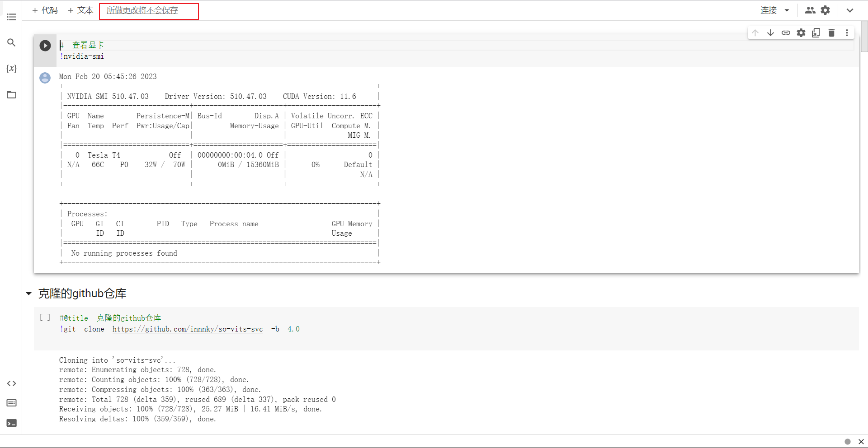Open the terminal panel

pyautogui.click(x=11, y=423)
